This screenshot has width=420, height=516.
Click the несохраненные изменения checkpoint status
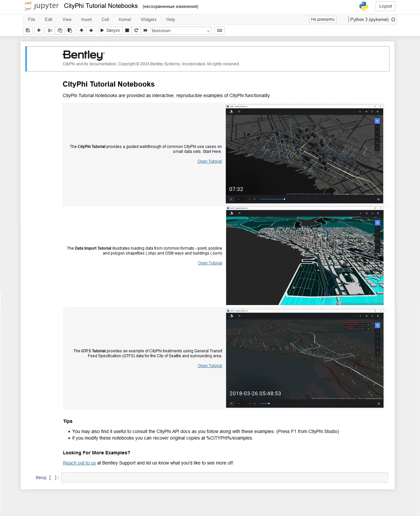(x=170, y=7)
